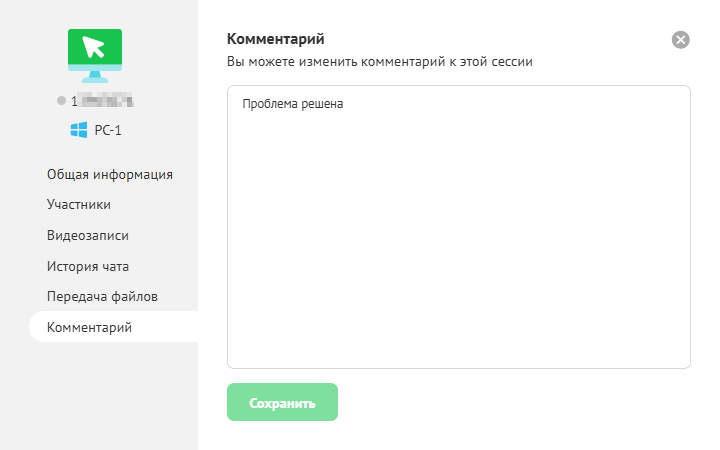Click the blurred session name in the sidebar
This screenshot has height=450, width=720.
pos(106,101)
